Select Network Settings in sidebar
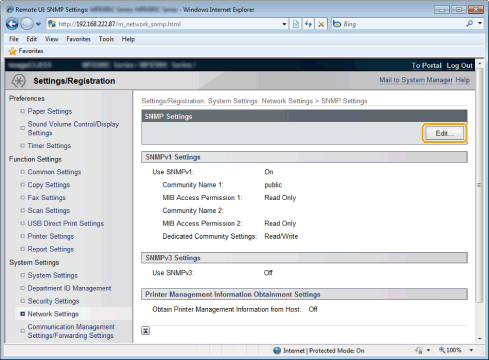The image size is (489, 360). pos(53,314)
